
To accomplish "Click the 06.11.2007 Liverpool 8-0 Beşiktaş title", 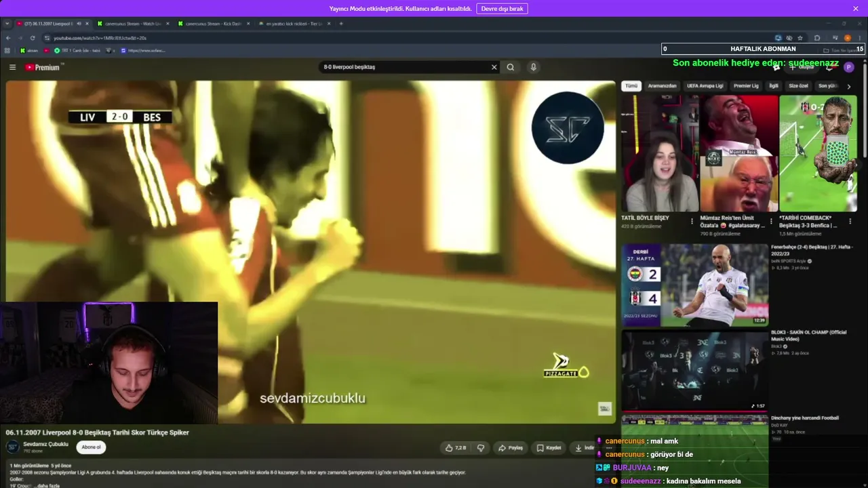I will point(98,432).
